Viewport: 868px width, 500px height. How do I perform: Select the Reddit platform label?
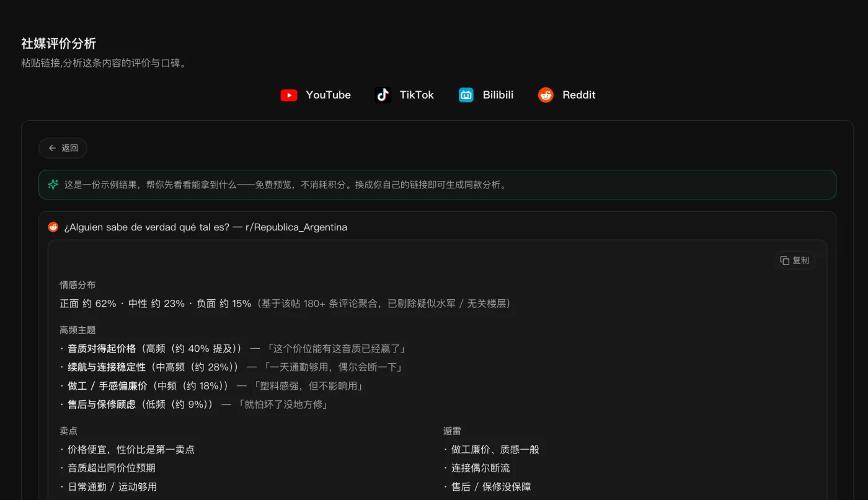tap(579, 95)
